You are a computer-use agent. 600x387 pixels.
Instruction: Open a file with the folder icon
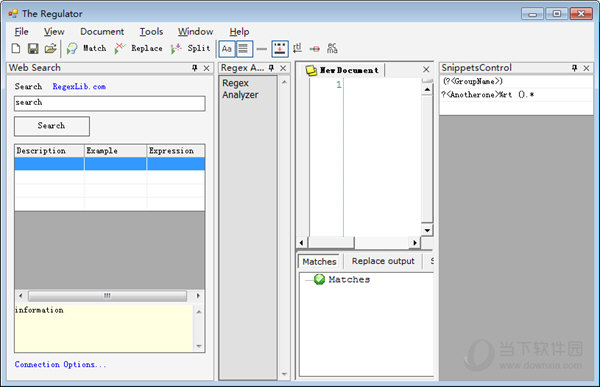(x=51, y=48)
